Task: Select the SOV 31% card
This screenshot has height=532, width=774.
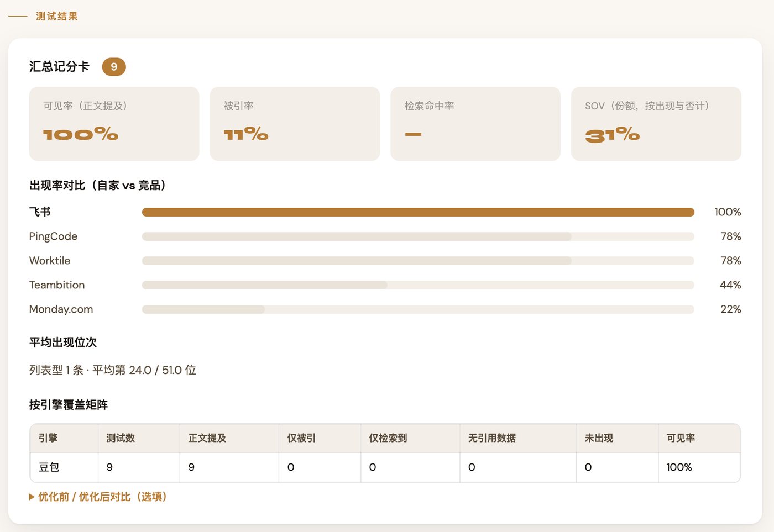Action: 656,124
